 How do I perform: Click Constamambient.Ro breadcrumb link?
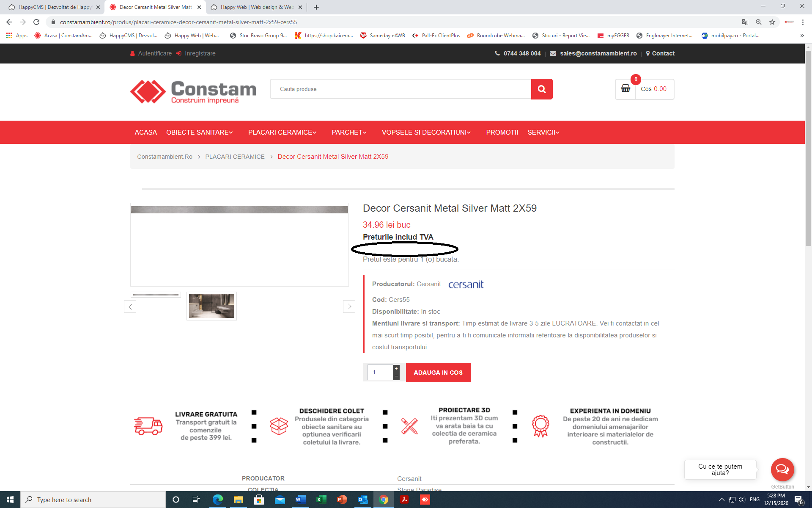click(165, 157)
